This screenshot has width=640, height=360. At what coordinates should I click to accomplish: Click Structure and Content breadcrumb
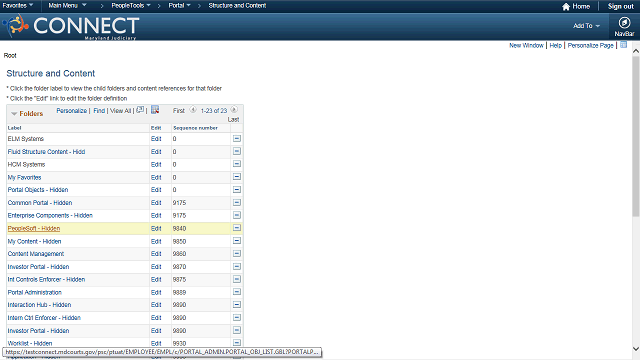point(237,5)
